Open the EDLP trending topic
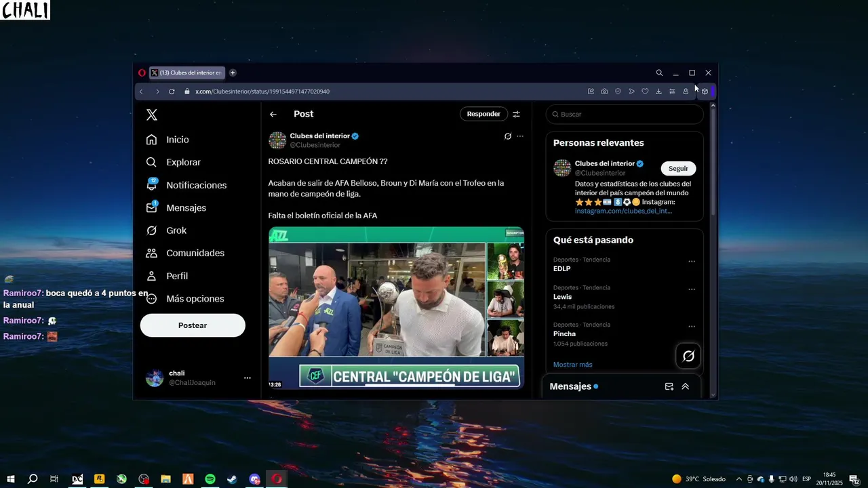Screen dimensions: 868x488 pos(561,269)
